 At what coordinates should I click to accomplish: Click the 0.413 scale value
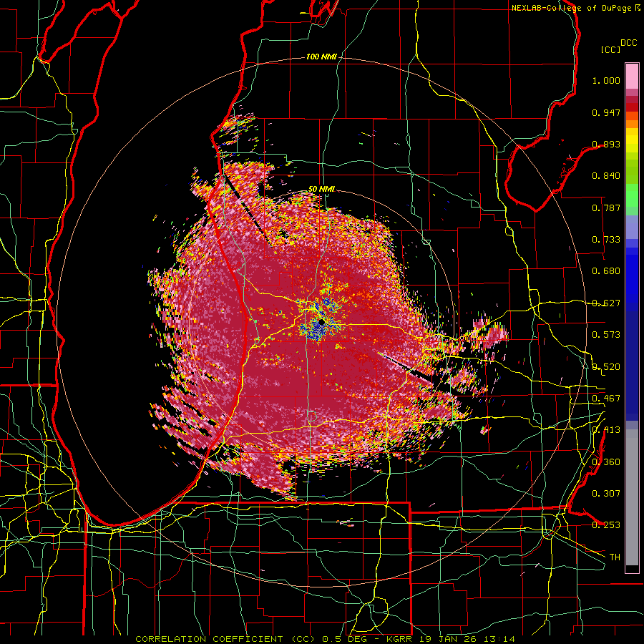(x=606, y=430)
